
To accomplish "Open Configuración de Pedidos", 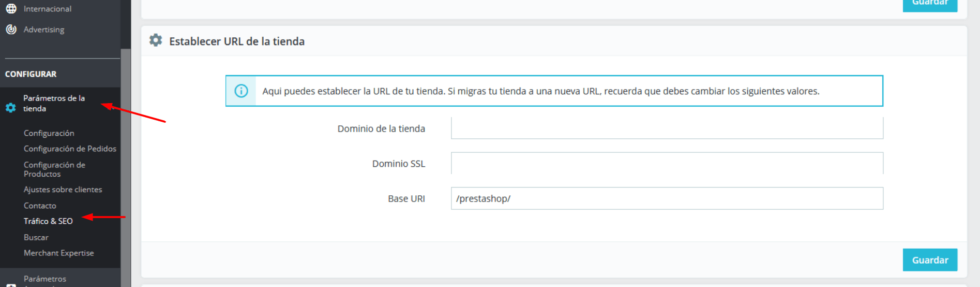I will click(70, 149).
